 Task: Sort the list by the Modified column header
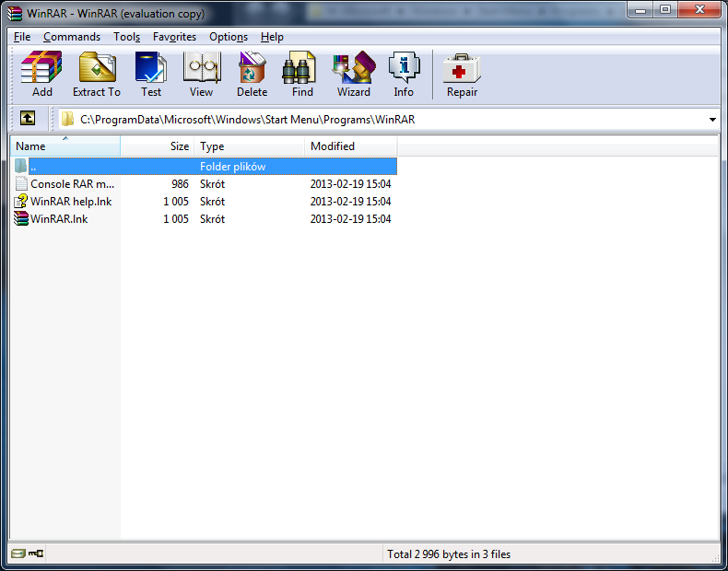[351, 146]
